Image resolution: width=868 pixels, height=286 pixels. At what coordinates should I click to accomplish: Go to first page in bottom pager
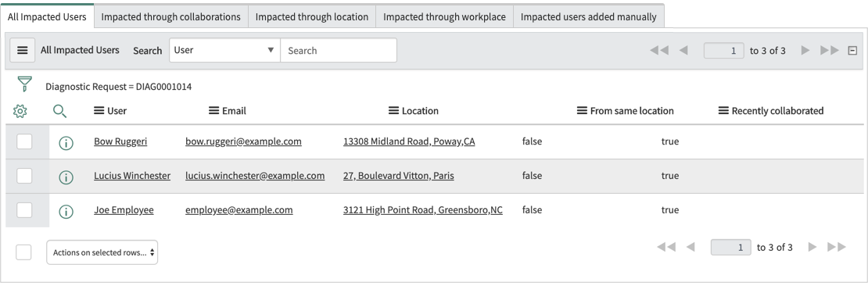click(666, 247)
